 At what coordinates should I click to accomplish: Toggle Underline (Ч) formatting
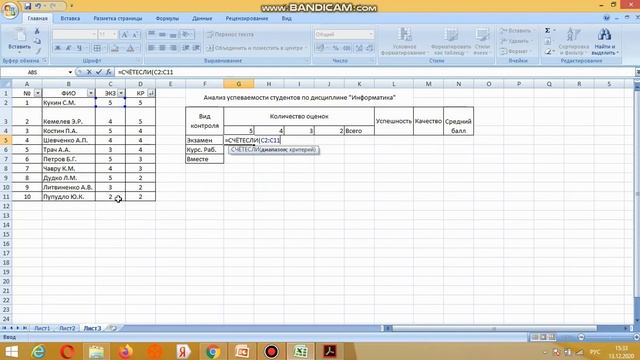tap(79, 48)
